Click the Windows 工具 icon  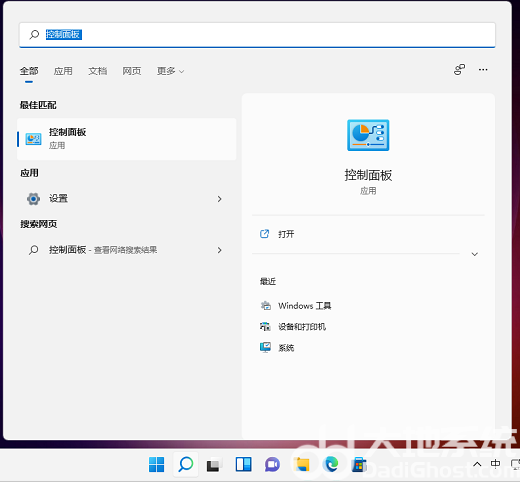pos(266,306)
